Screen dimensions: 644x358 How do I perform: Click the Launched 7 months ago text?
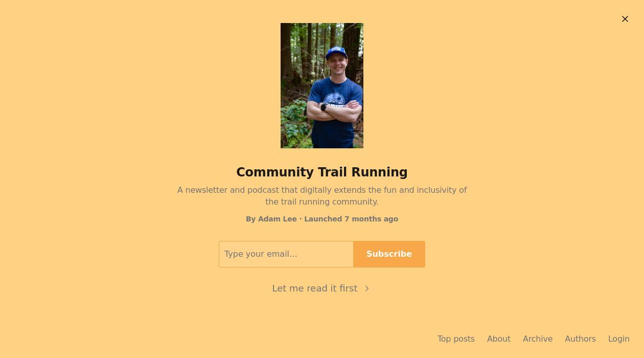pos(351,219)
